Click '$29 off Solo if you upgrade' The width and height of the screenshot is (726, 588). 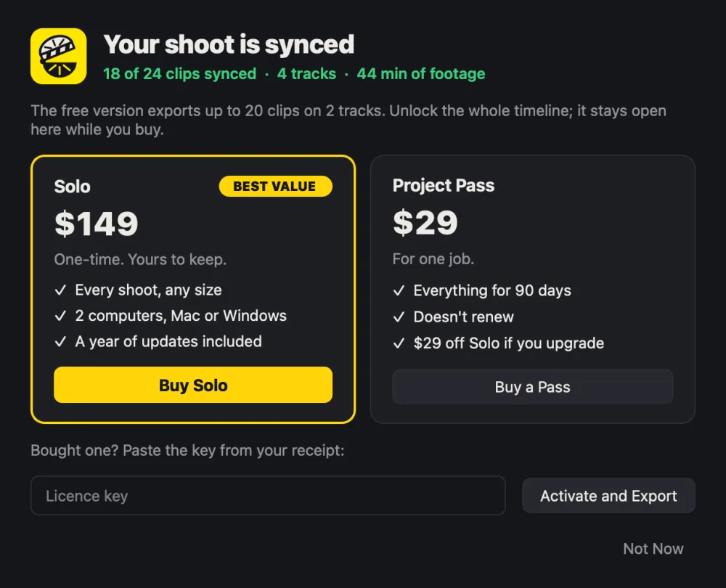coord(509,343)
